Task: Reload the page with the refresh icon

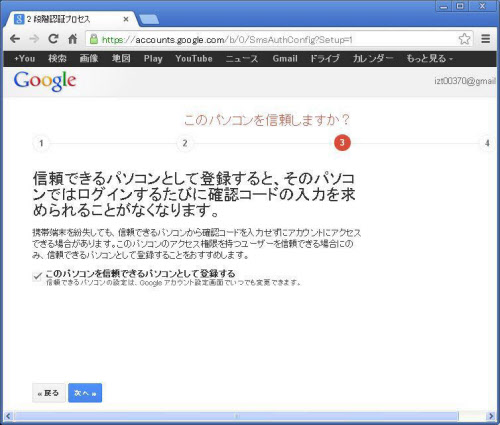Action: pos(53,39)
